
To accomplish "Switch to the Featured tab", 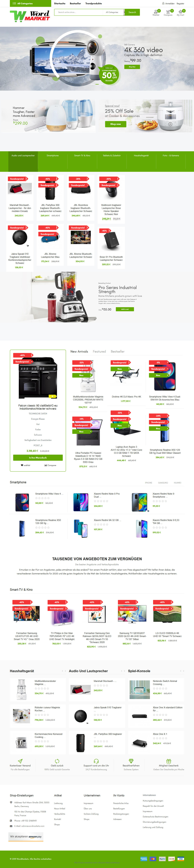I will (99, 351).
